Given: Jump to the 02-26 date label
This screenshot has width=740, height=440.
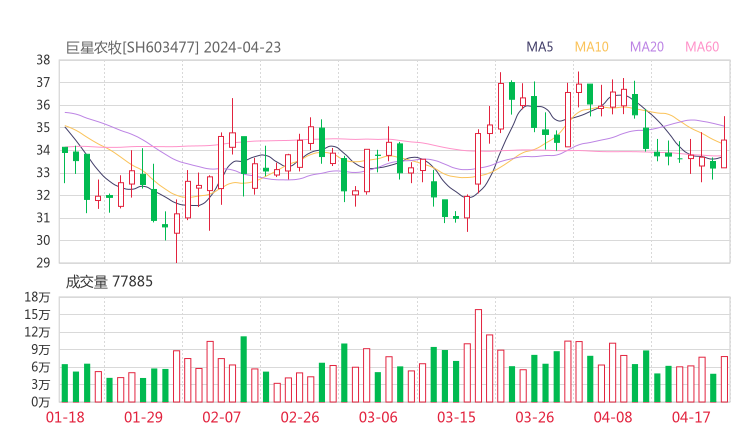Looking at the screenshot, I should point(299,417).
